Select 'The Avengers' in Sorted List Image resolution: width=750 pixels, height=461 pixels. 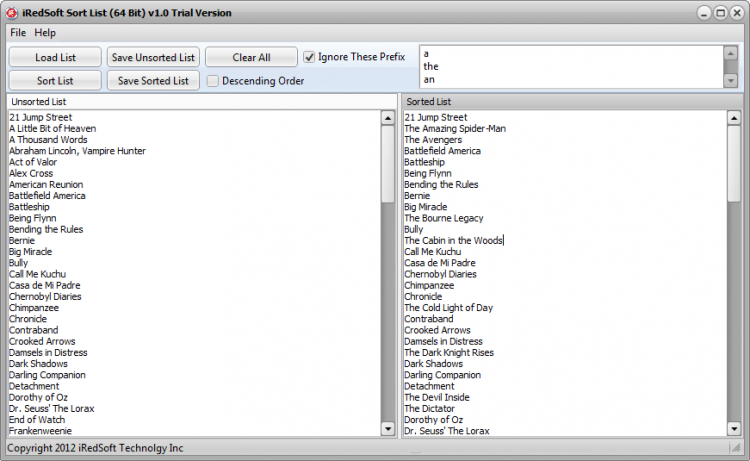[x=433, y=140]
